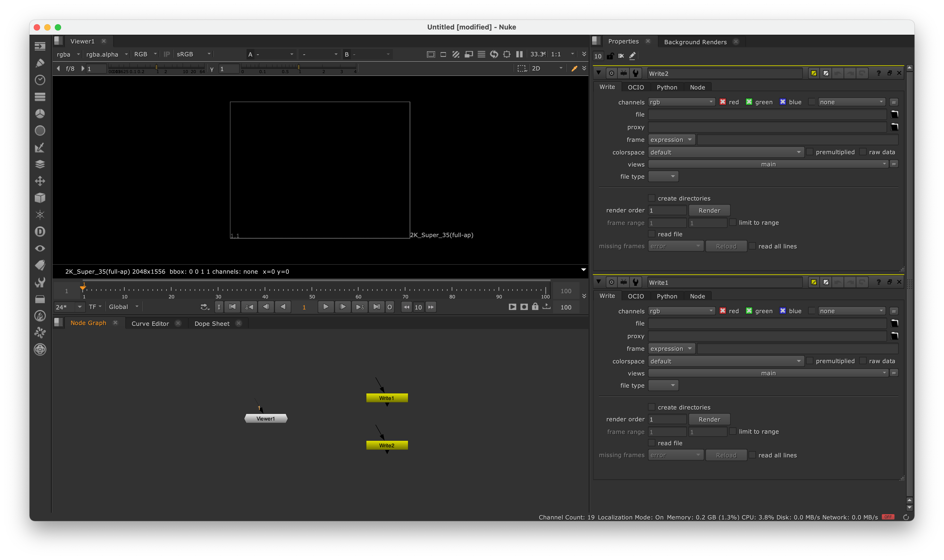Open the Write1 file type dropdown

663,385
